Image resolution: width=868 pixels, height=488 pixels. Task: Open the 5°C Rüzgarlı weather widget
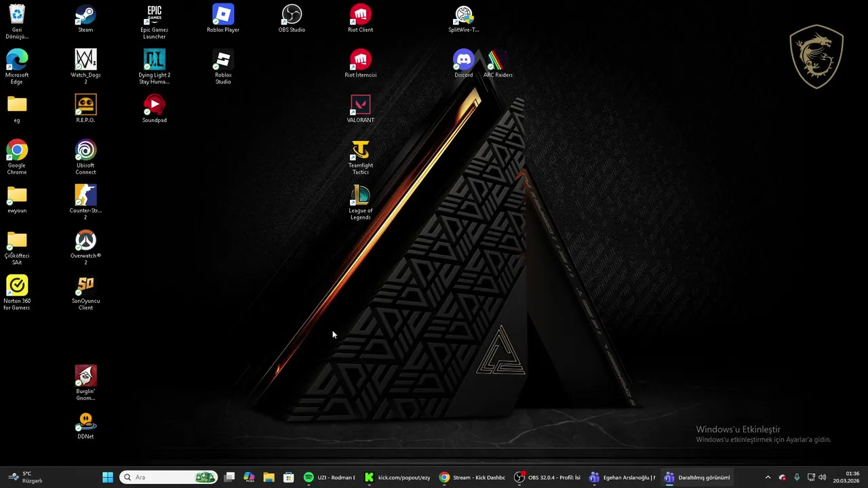24,477
